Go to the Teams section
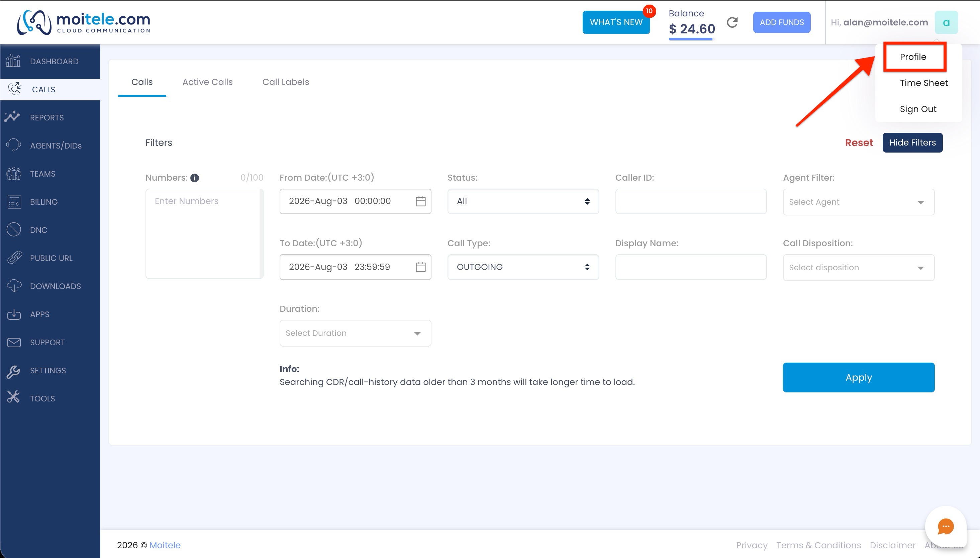 click(50, 174)
